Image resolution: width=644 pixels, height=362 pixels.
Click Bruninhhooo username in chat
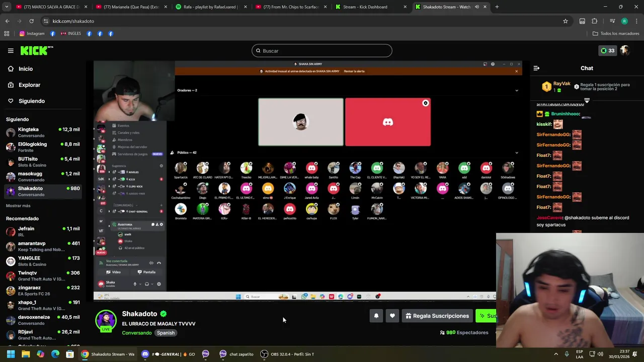point(565,114)
